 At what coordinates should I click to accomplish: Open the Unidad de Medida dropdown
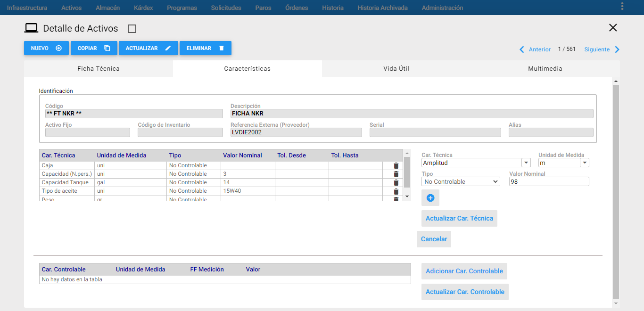click(585, 163)
